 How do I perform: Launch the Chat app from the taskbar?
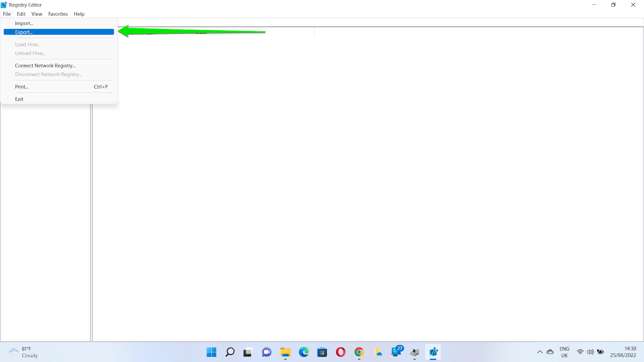click(266, 352)
